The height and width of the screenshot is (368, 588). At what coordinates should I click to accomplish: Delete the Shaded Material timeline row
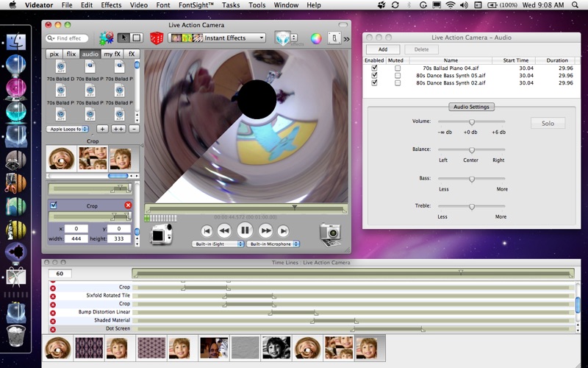click(53, 321)
